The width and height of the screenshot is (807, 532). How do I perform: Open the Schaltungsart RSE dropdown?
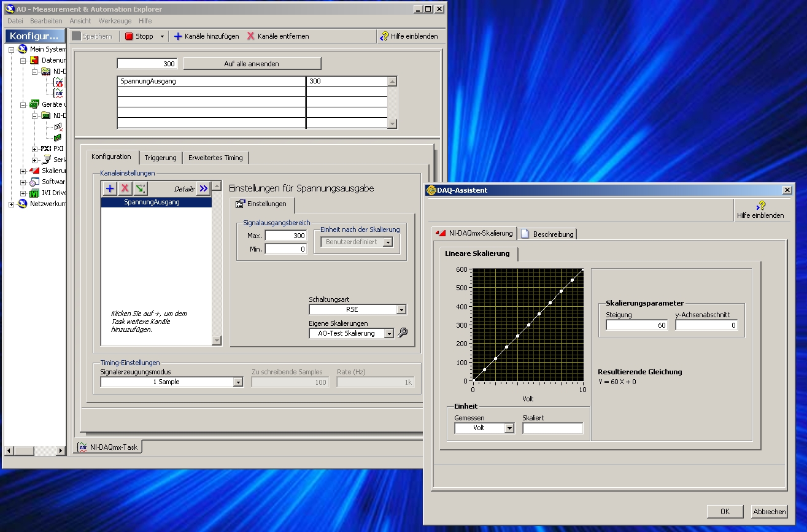click(401, 310)
